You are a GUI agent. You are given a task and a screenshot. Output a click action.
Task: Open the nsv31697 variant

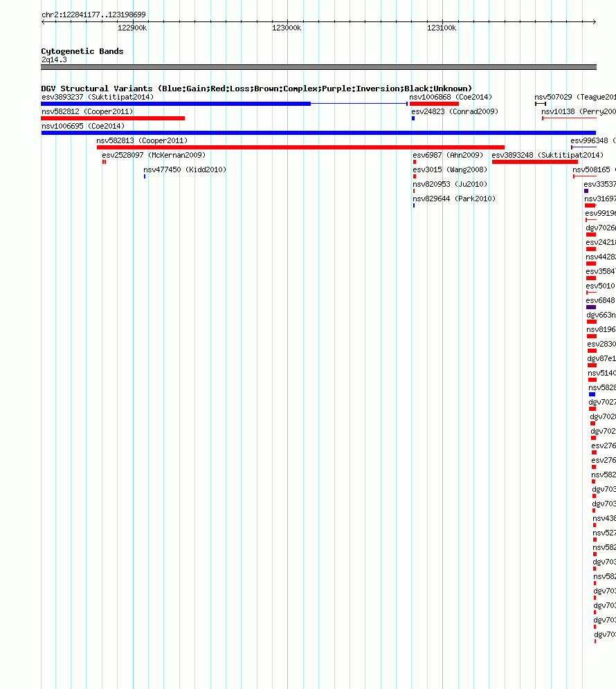(590, 205)
